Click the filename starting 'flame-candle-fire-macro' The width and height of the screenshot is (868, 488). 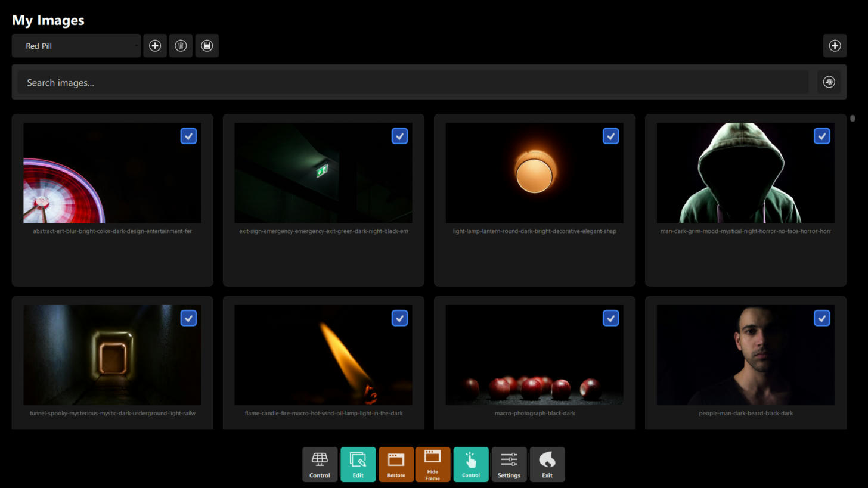tap(324, 413)
